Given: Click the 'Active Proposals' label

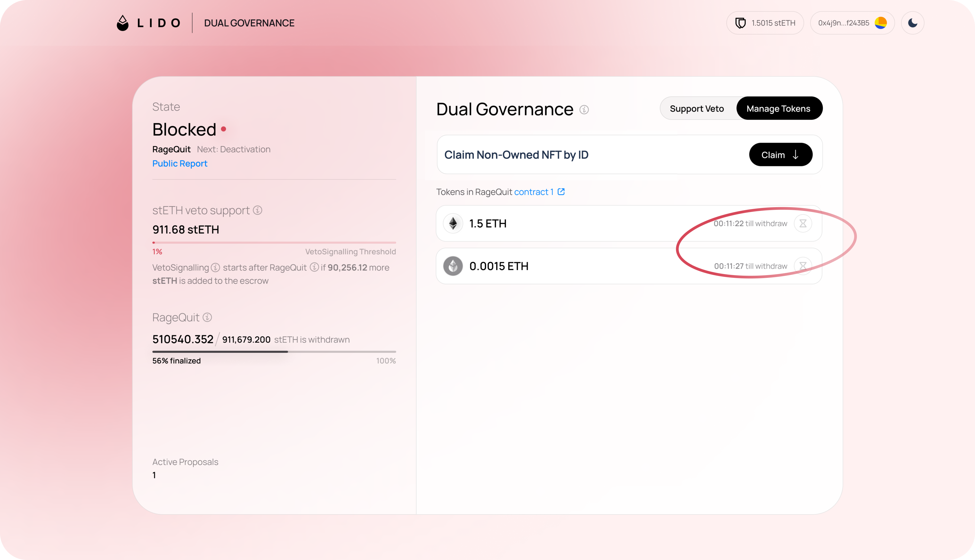Looking at the screenshot, I should coord(185,462).
